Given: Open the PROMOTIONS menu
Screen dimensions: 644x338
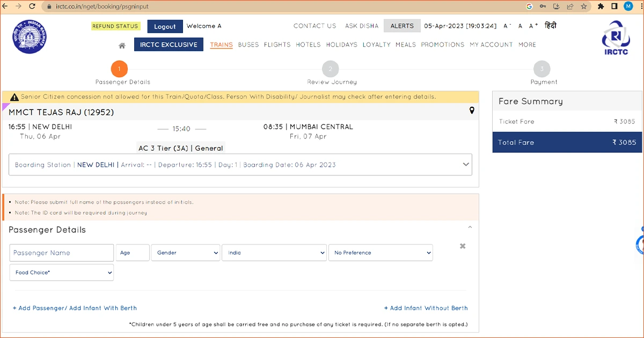Looking at the screenshot, I should click(443, 45).
